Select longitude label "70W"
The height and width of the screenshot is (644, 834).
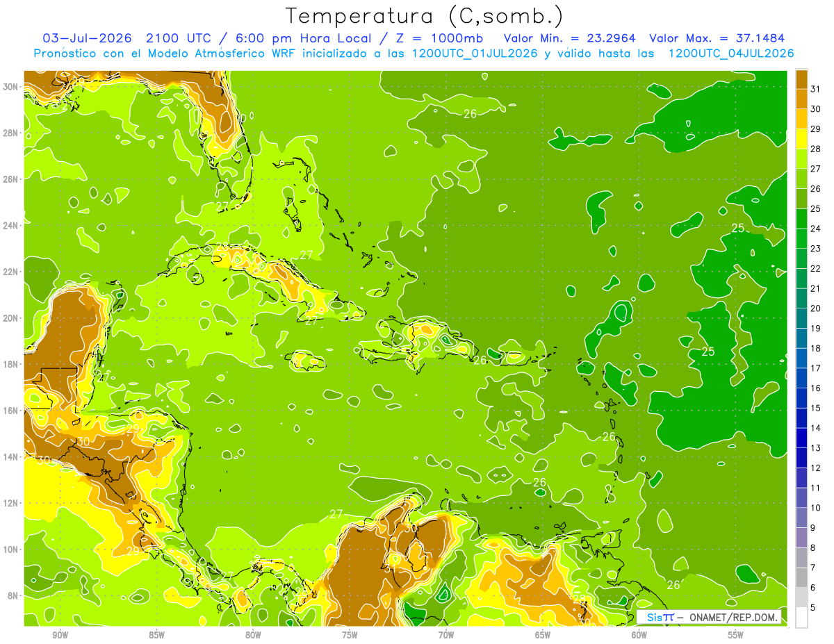pos(446,635)
